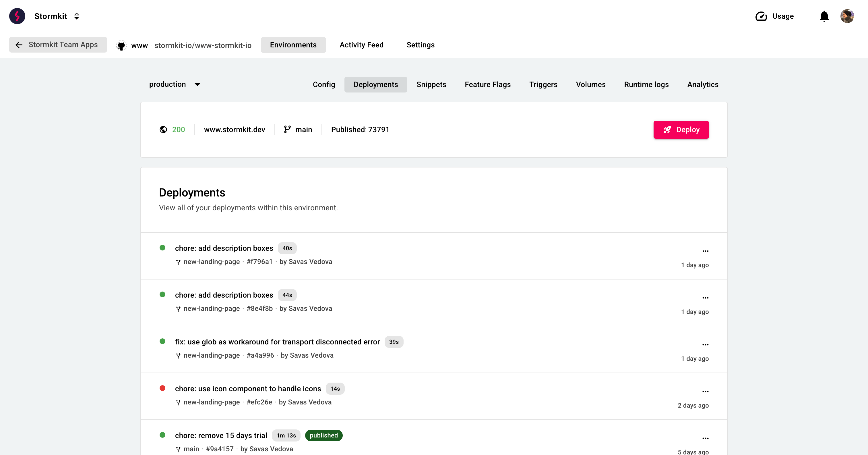The height and width of the screenshot is (455, 868).
Task: Open Analytics tab
Action: pos(703,84)
